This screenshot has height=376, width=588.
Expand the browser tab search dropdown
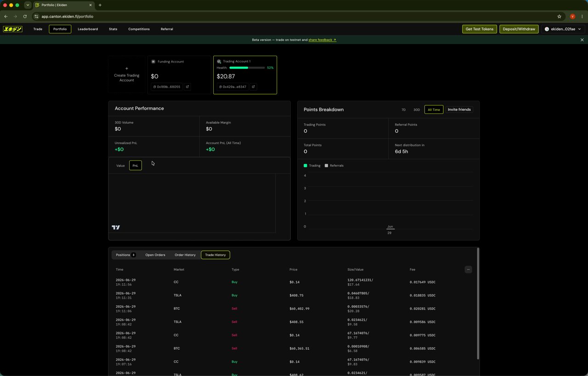pos(28,5)
